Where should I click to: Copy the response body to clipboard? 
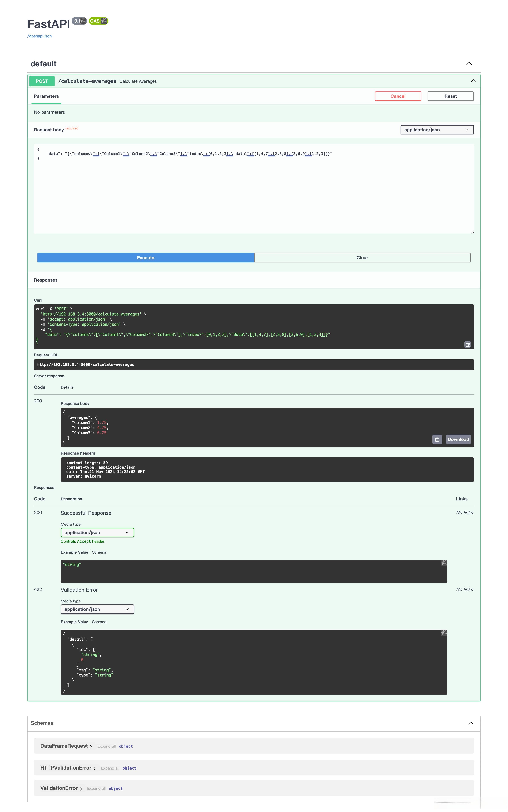click(x=437, y=439)
